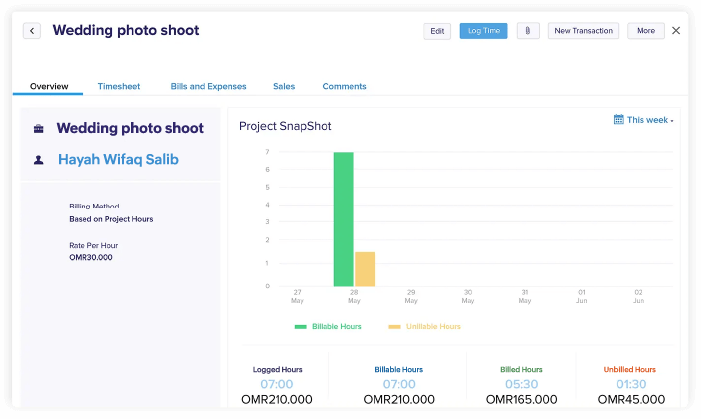This screenshot has height=419, width=701.
Task: Click the calendar icon beside This week
Action: click(619, 119)
